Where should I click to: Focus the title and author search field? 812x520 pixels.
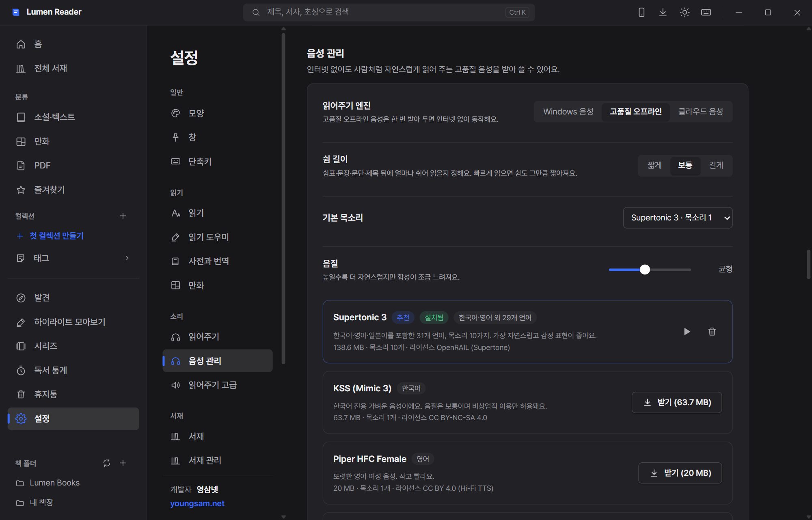tap(389, 12)
